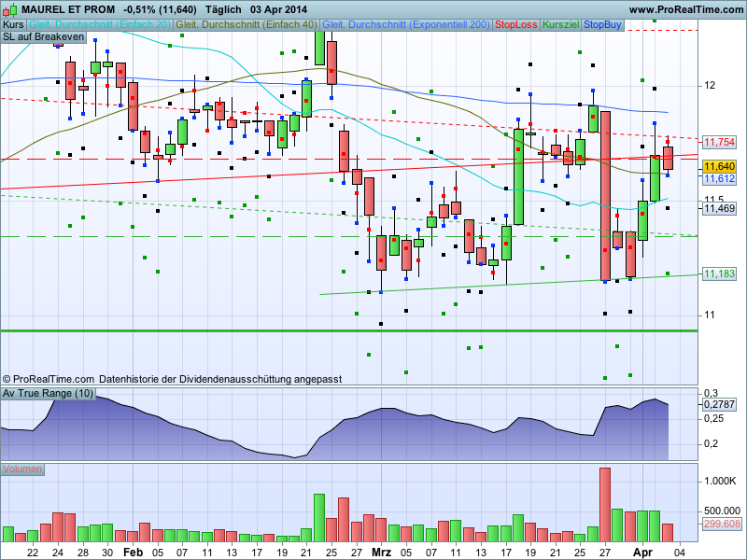Click the SL auf Breakeven label
747x560 pixels.
click(43, 37)
